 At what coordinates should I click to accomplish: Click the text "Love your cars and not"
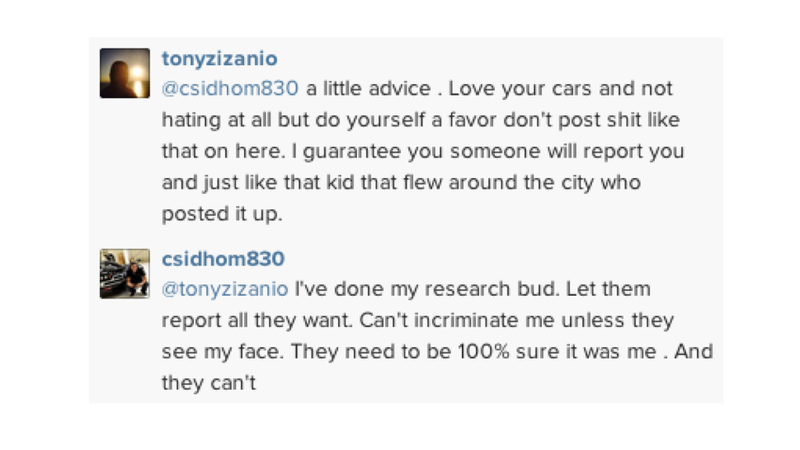pyautogui.click(x=560, y=89)
